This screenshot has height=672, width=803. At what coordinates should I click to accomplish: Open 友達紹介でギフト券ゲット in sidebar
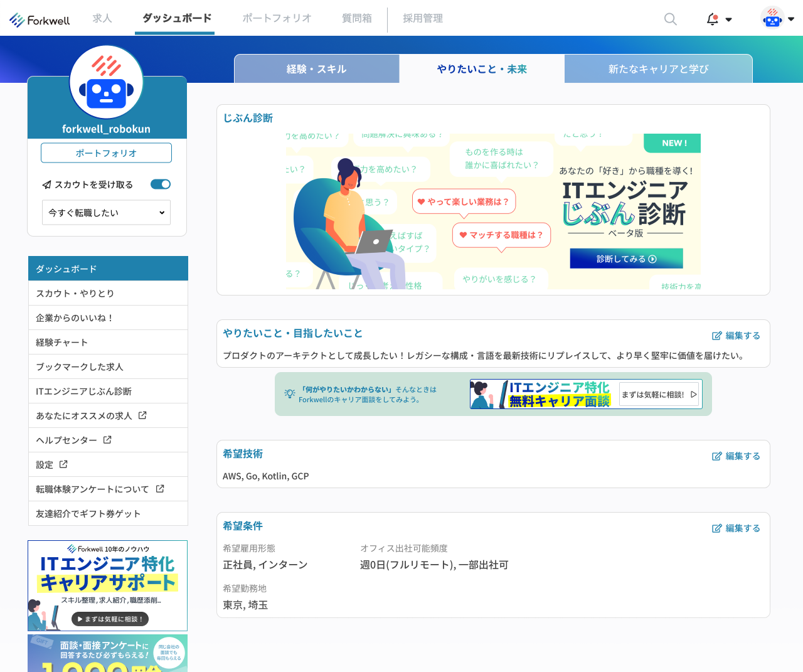108,513
